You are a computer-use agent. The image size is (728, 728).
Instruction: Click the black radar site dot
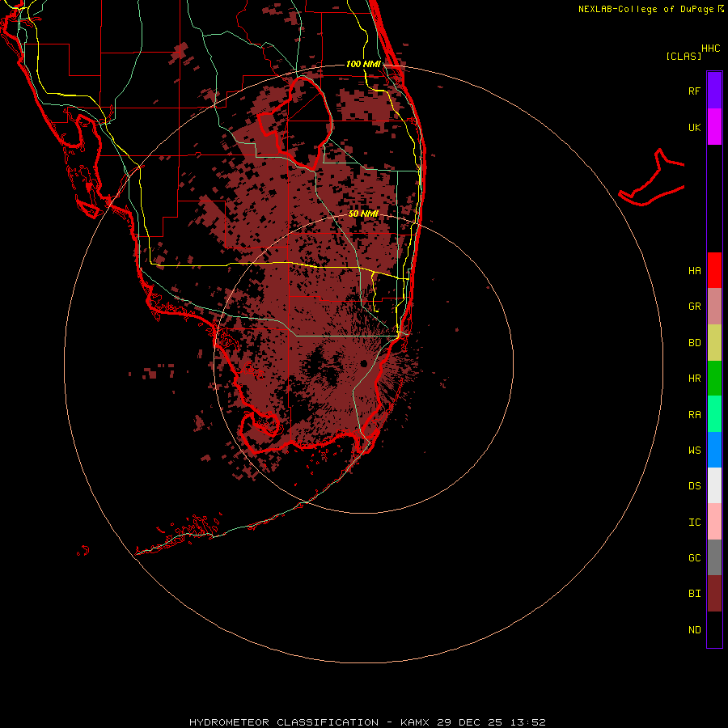point(363,363)
